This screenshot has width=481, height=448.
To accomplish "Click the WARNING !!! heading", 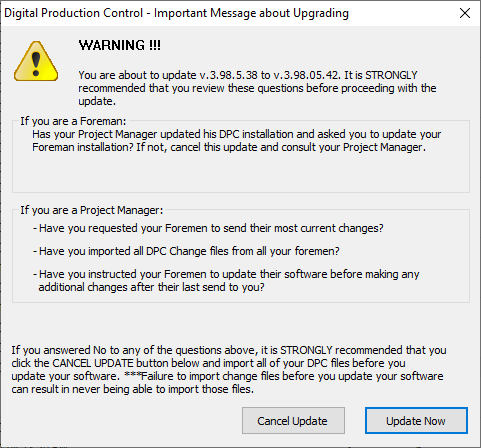I will [120, 45].
